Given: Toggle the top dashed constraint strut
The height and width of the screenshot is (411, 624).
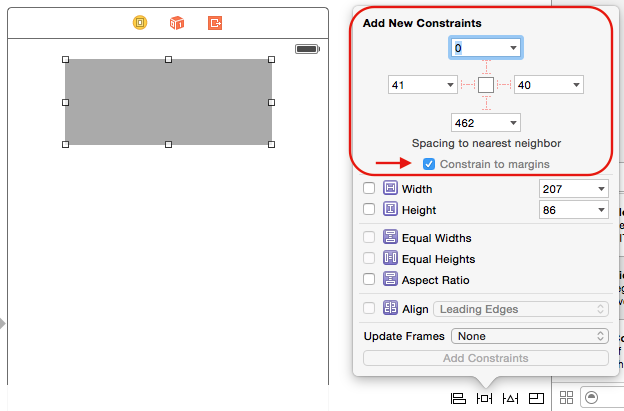Looking at the screenshot, I should 486,68.
